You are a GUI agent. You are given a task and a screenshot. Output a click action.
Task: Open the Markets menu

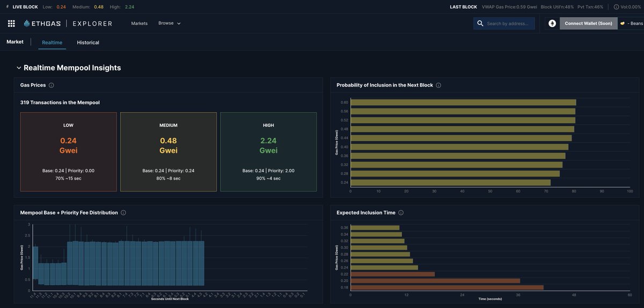[140, 24]
